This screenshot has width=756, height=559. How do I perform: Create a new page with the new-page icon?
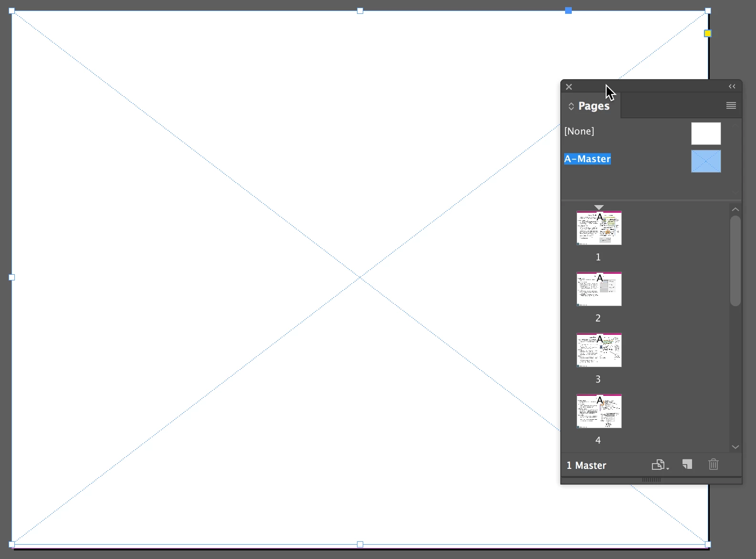pos(687,465)
